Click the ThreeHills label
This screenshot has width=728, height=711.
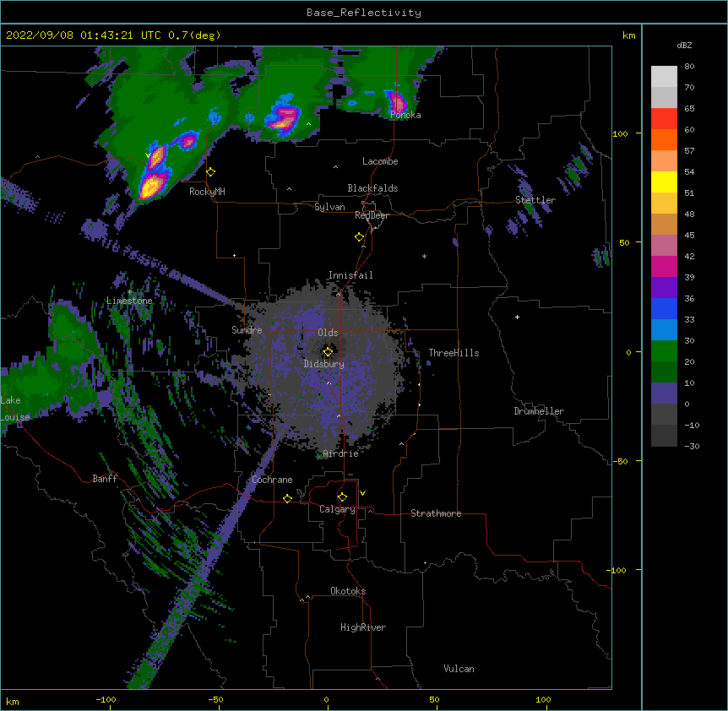454,353
